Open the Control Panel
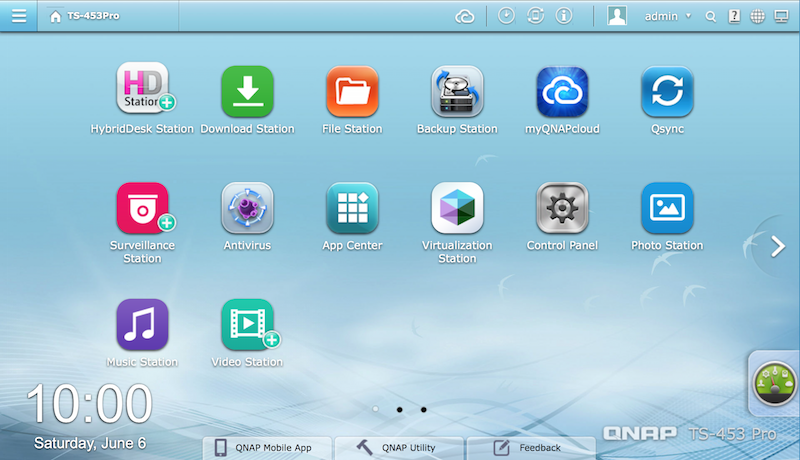The width and height of the screenshot is (800, 460). point(562,208)
